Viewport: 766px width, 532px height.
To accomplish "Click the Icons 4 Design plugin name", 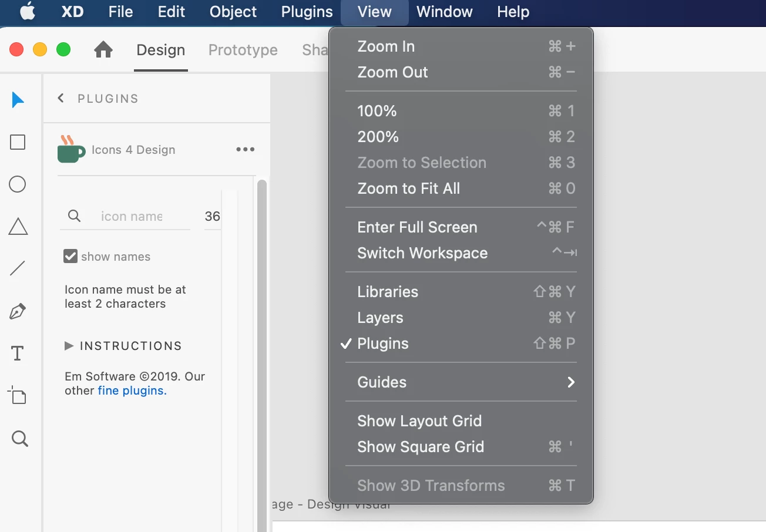I will (x=133, y=150).
